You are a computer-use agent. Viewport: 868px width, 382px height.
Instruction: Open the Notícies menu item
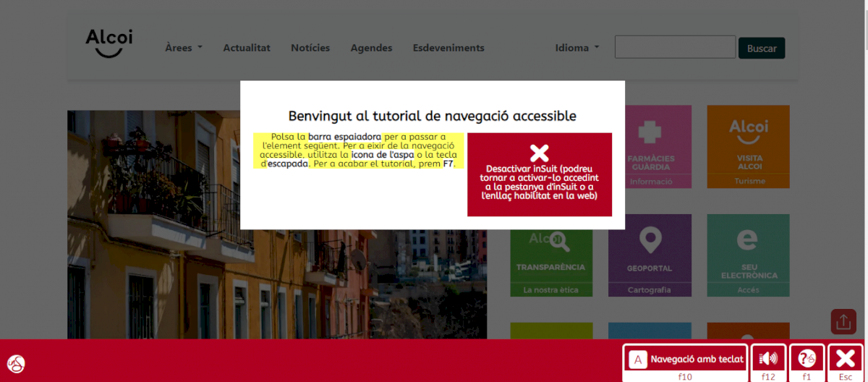tap(310, 48)
